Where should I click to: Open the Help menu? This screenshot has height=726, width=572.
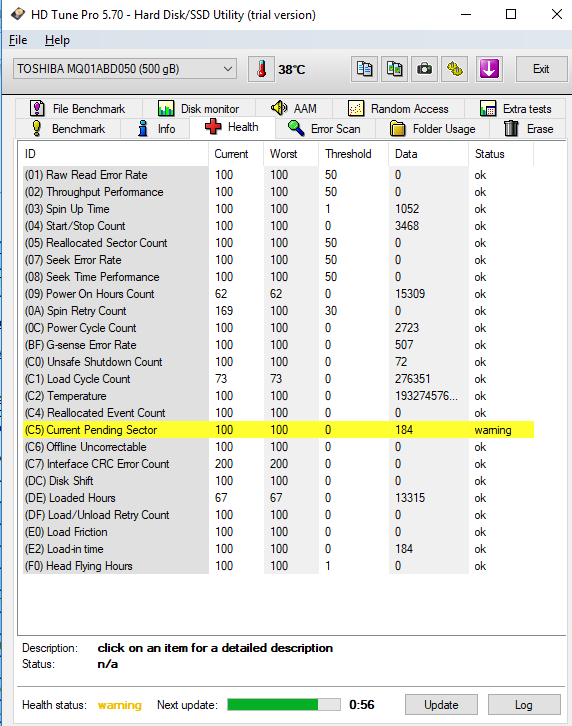click(x=57, y=40)
